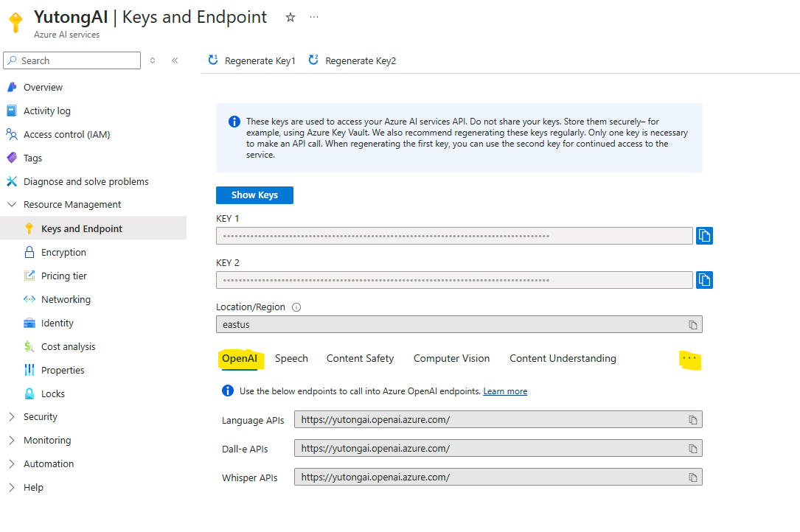This screenshot has width=800, height=532.
Task: Click the purple Tags icon
Action: (x=12, y=158)
